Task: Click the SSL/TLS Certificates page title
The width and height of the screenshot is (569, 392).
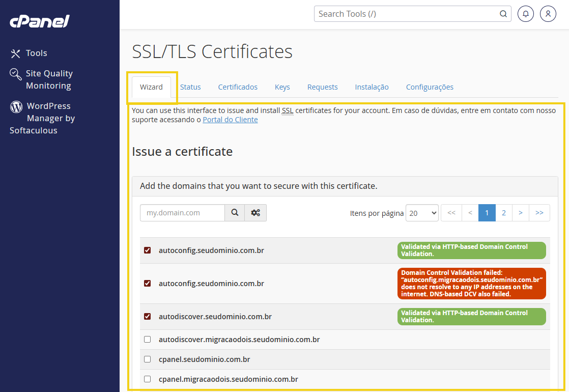Action: pos(212,51)
